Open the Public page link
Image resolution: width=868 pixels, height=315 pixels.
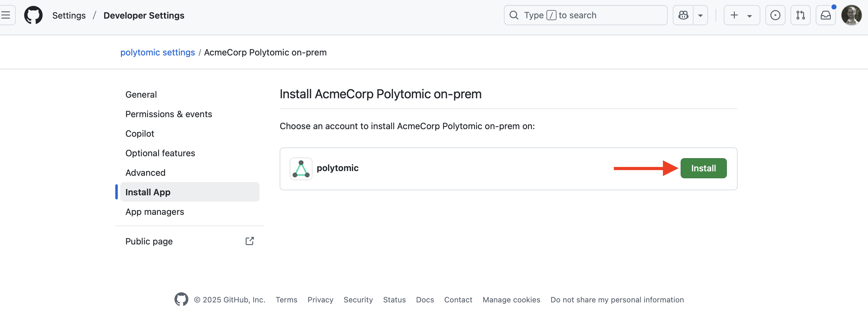(190, 241)
